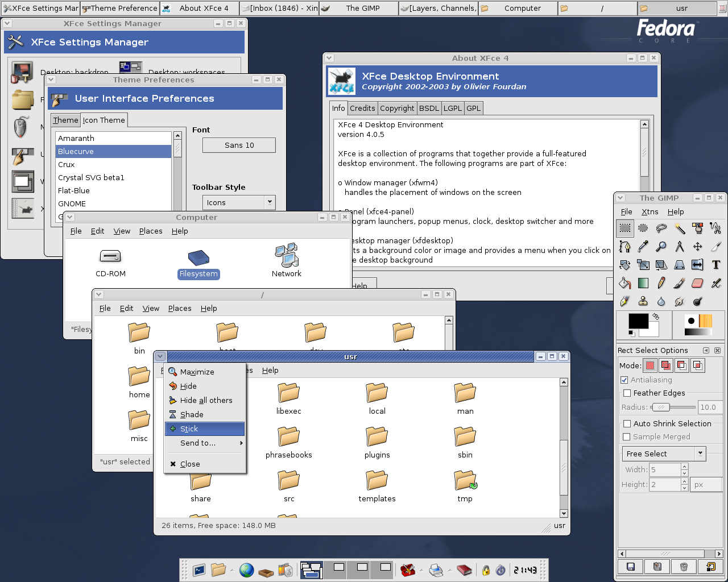
Task: Select the Ellipse Select tool in GIMP
Action: tap(643, 228)
